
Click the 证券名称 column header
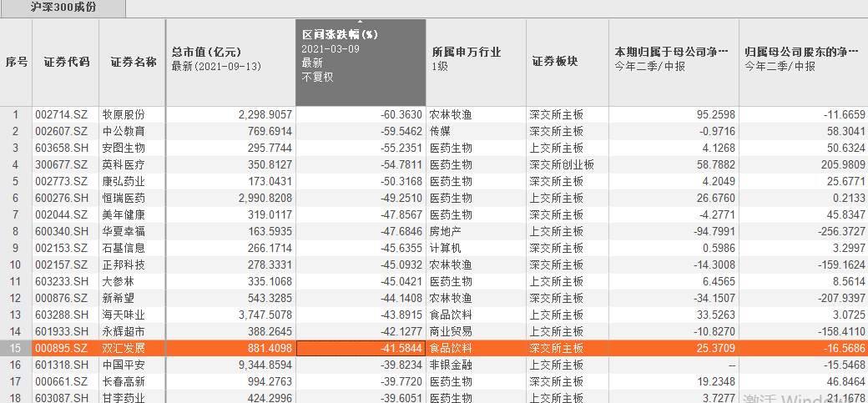pos(133,63)
